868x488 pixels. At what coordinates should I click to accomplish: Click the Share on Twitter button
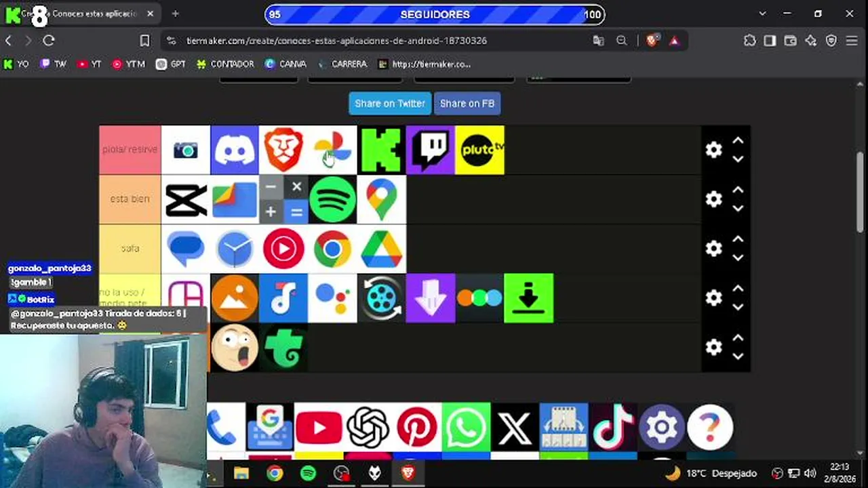[x=390, y=104]
